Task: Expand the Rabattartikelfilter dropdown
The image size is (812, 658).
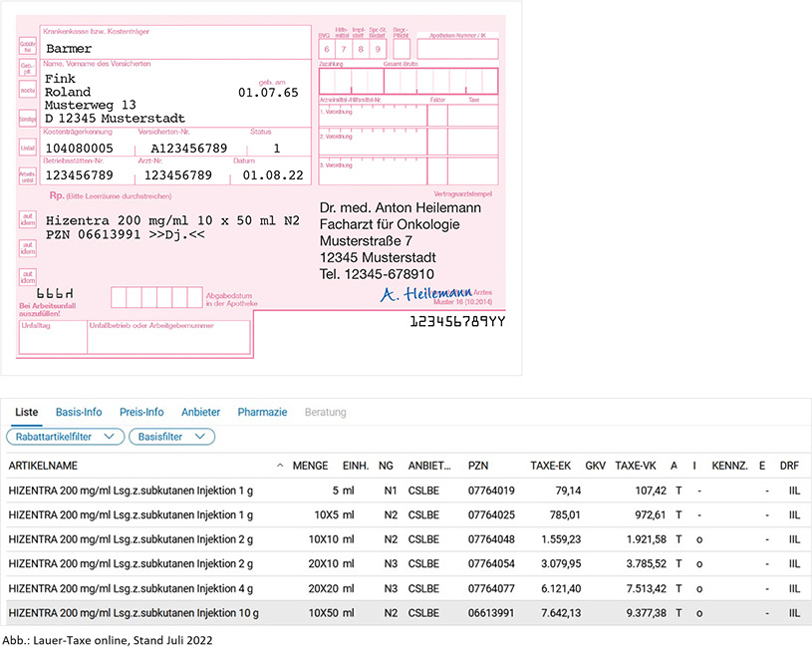Action: tap(65, 437)
